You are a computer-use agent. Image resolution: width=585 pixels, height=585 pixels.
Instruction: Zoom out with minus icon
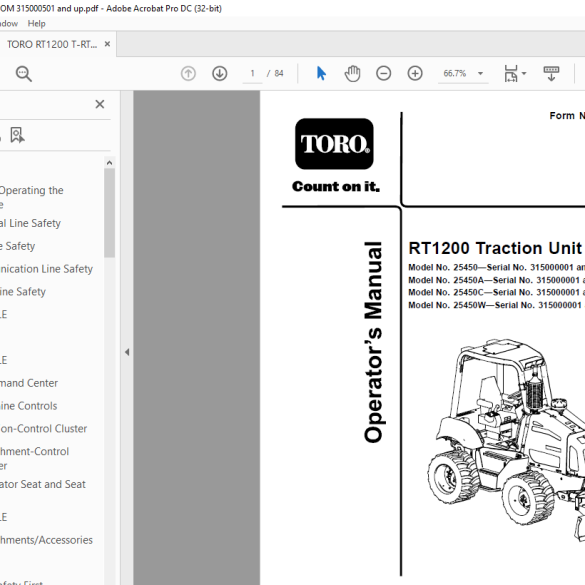tap(384, 73)
